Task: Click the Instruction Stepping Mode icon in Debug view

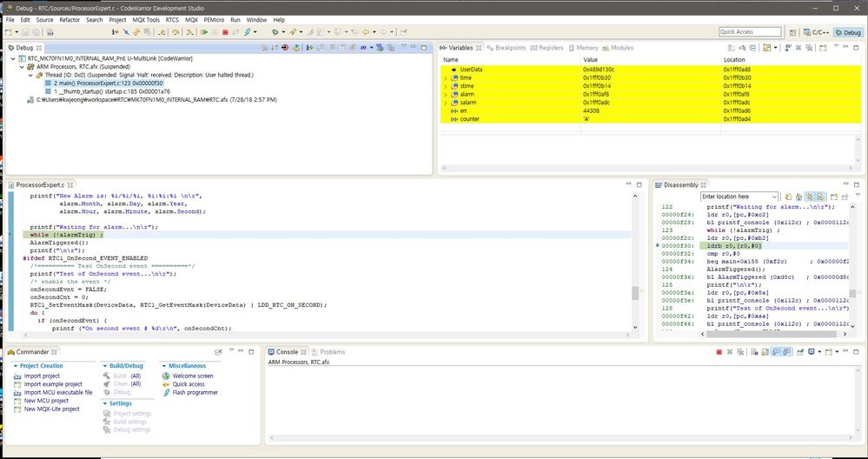Action: pos(309,48)
